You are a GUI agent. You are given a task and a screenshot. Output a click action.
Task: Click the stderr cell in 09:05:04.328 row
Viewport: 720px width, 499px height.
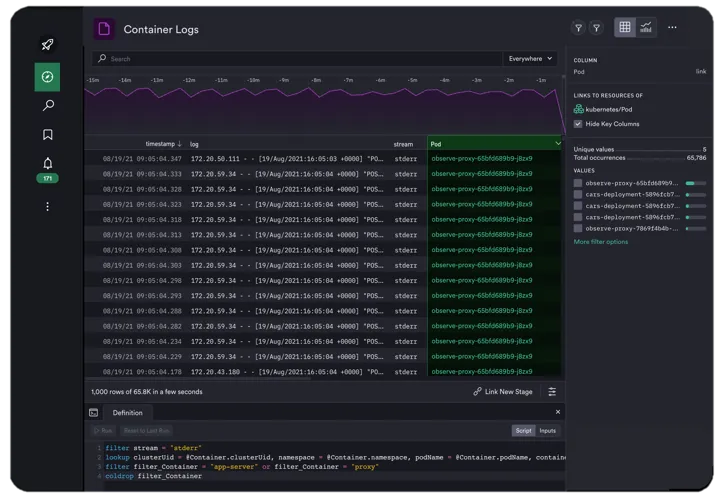405,189
